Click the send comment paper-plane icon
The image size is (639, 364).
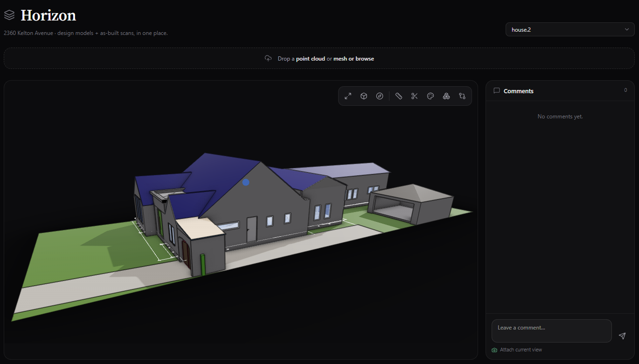pos(622,336)
